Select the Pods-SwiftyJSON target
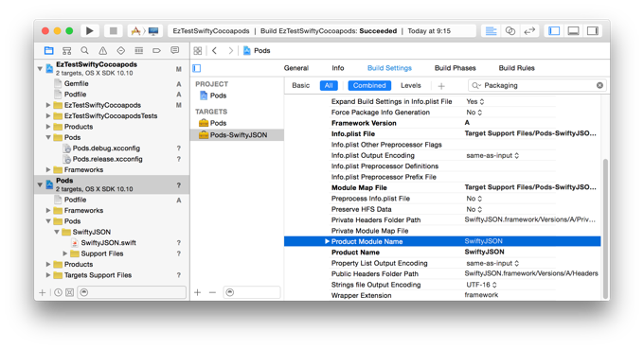 (237, 135)
